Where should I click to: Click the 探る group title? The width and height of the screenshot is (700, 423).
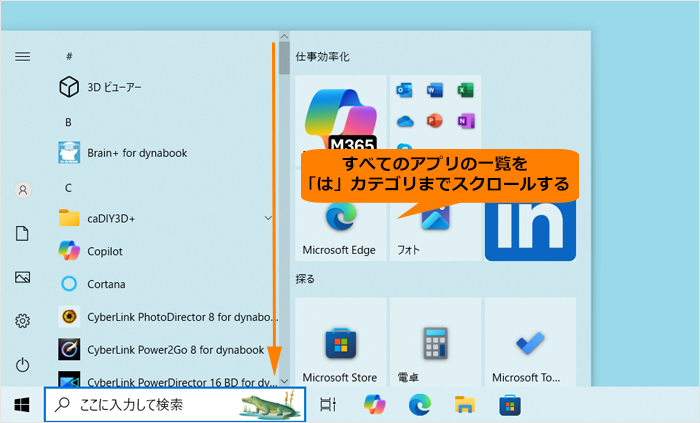pyautogui.click(x=305, y=279)
